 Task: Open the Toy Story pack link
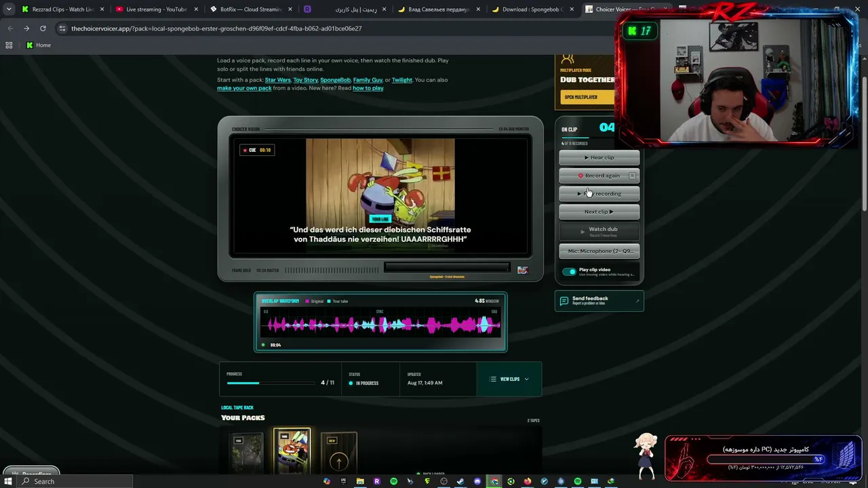tap(306, 80)
